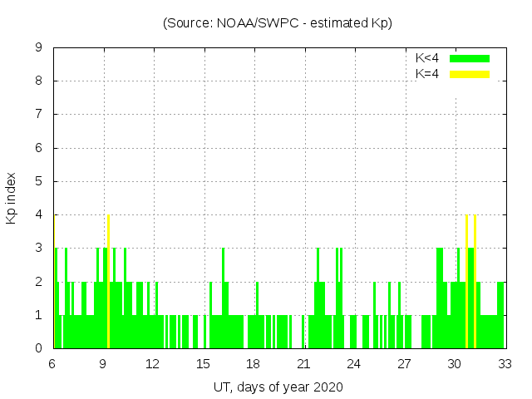Select the yellow bar near day 9
The height and width of the screenshot is (399, 532).
[108, 281]
